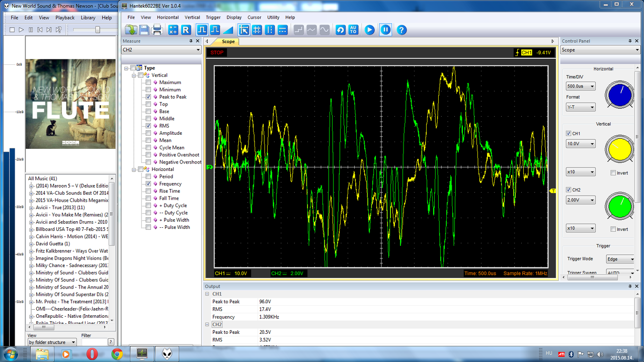The height and width of the screenshot is (362, 644).
Task: Open the Horizontal menu in Hantek
Action: pyautogui.click(x=168, y=18)
